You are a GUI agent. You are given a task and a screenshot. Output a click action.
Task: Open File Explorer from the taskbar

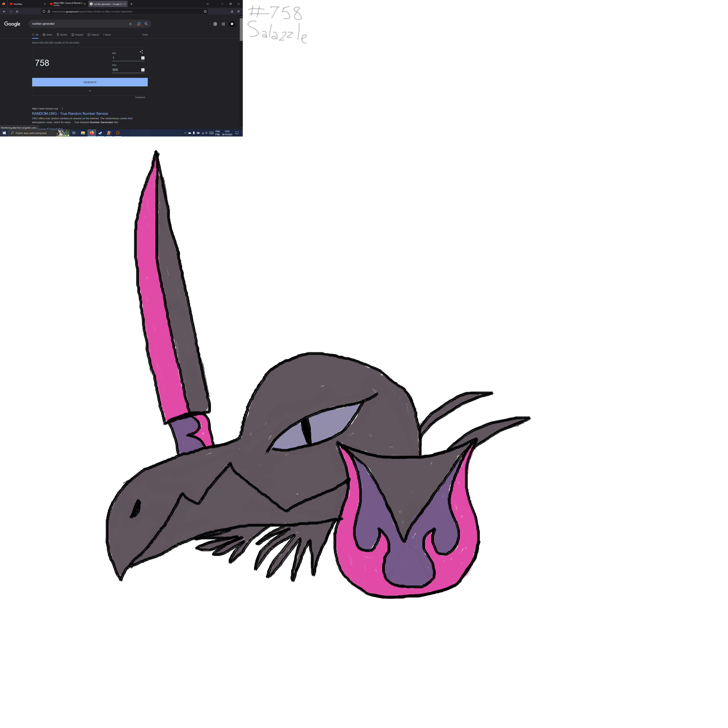pos(83,133)
